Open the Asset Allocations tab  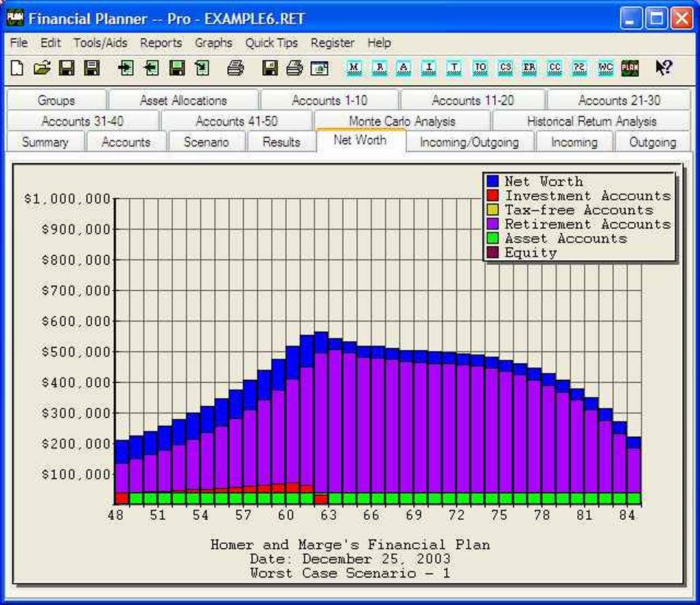[183, 100]
